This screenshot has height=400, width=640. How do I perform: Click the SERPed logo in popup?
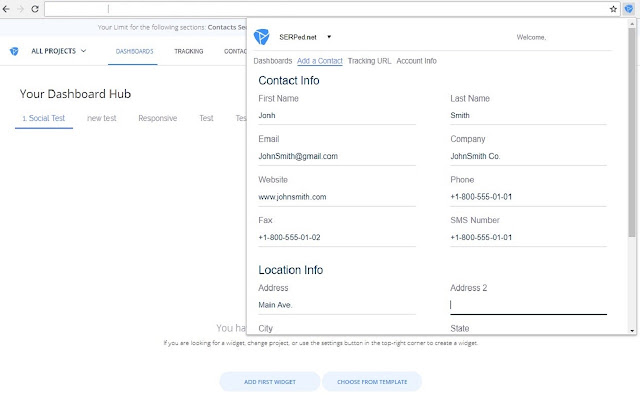tap(262, 37)
